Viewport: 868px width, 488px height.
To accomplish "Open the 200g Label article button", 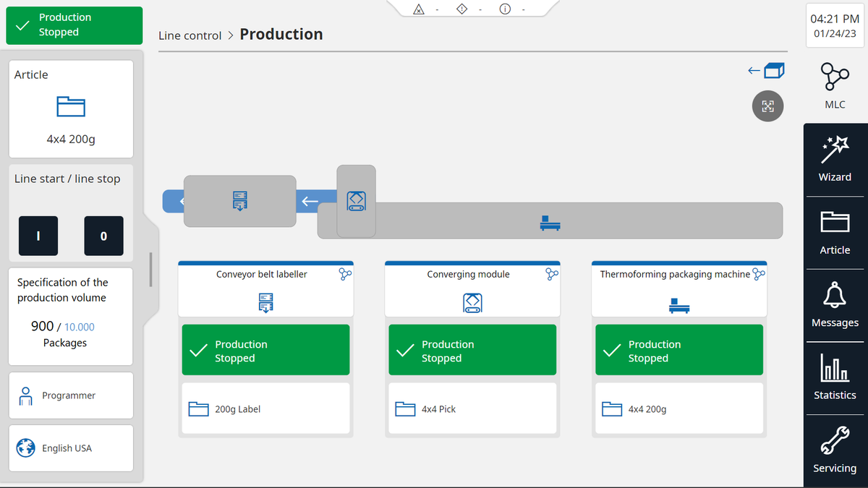I will click(x=265, y=409).
